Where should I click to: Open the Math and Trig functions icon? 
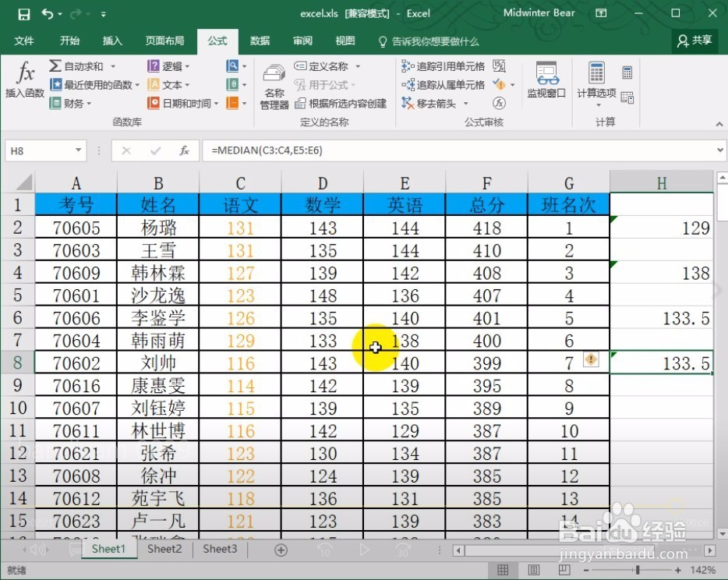pyautogui.click(x=232, y=84)
